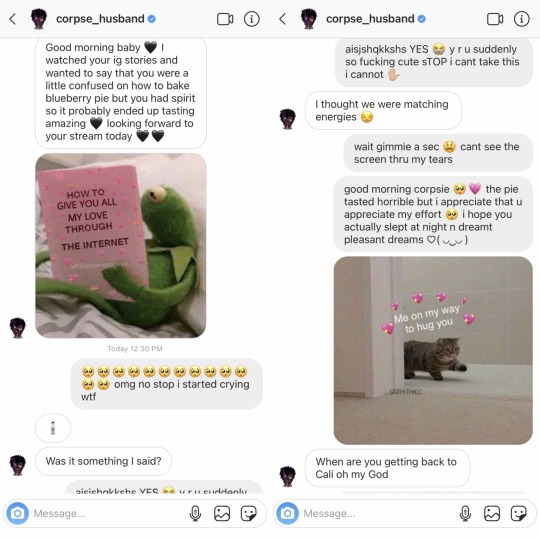Viewport: 540px width, 540px height.
Task: Open sticker picker in right chat
Action: pos(519,513)
